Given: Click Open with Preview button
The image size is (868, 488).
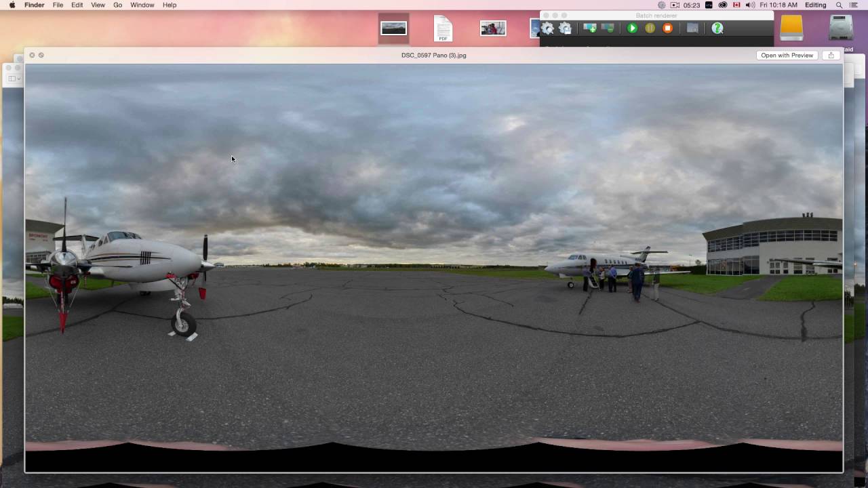Looking at the screenshot, I should 787,56.
